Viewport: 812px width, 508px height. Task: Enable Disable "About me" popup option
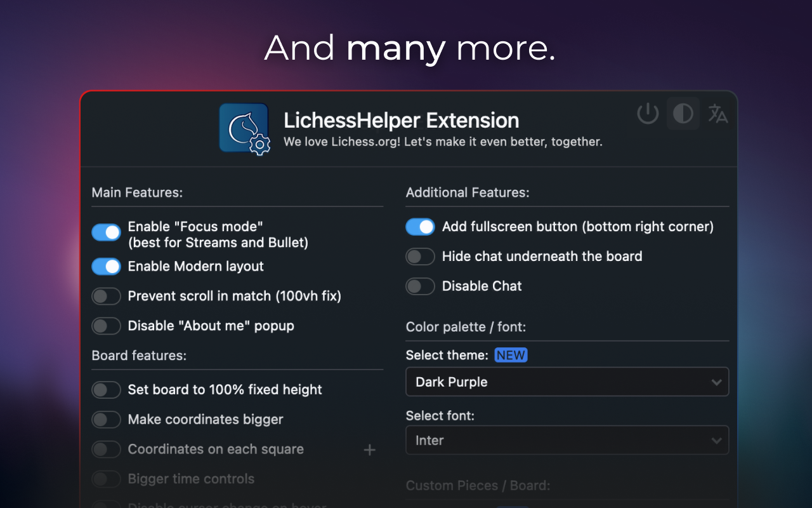(106, 326)
